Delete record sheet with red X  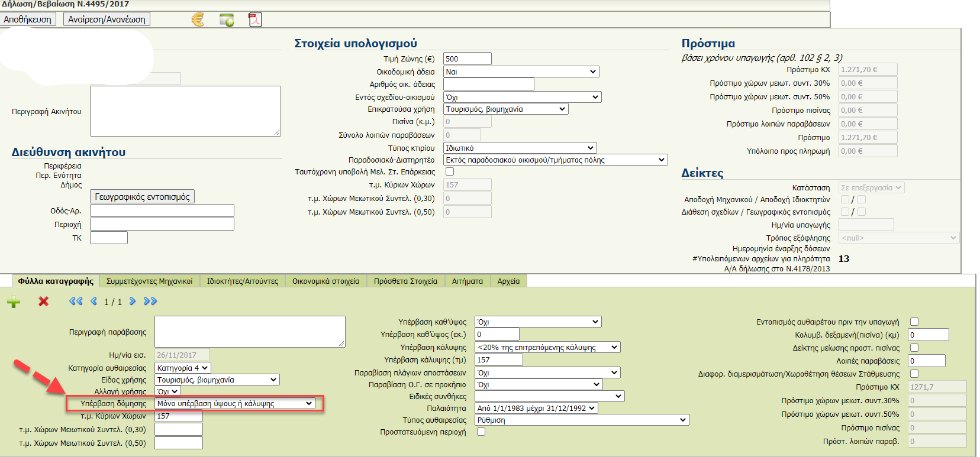43,302
